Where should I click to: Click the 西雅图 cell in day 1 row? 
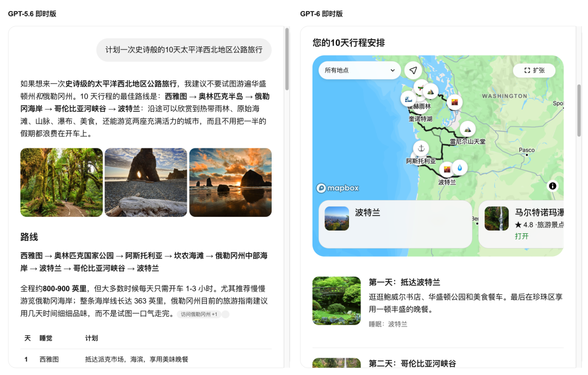point(49,359)
